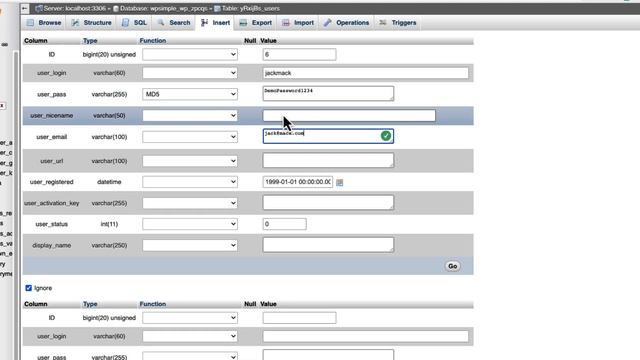Click the SQL tab document icon
The image size is (640, 360).
coord(125,23)
